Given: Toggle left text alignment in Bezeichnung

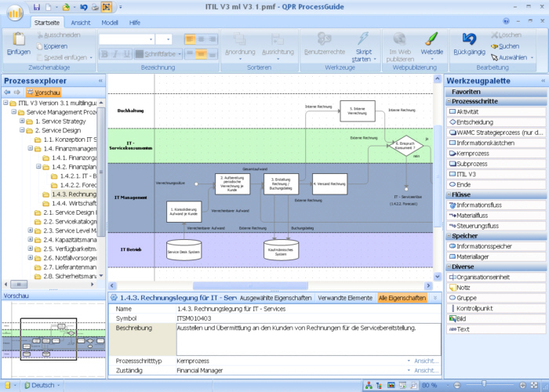Looking at the screenshot, I should point(190,39).
